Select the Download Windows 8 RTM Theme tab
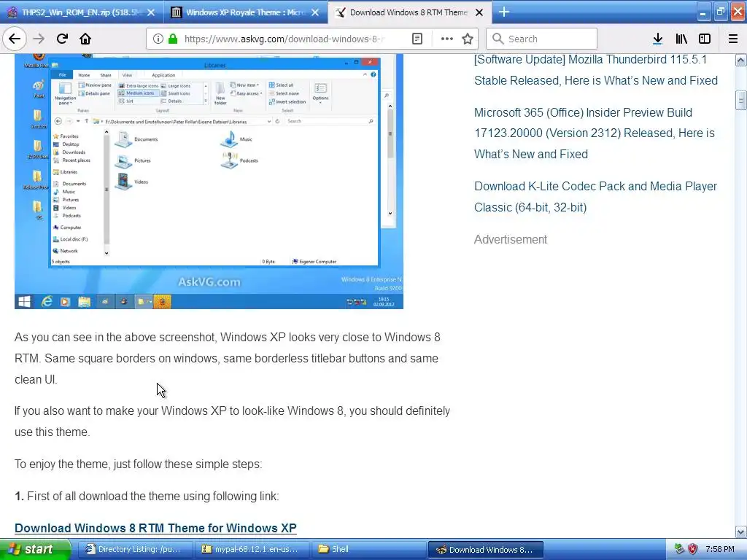The height and width of the screenshot is (560, 747). (410, 12)
